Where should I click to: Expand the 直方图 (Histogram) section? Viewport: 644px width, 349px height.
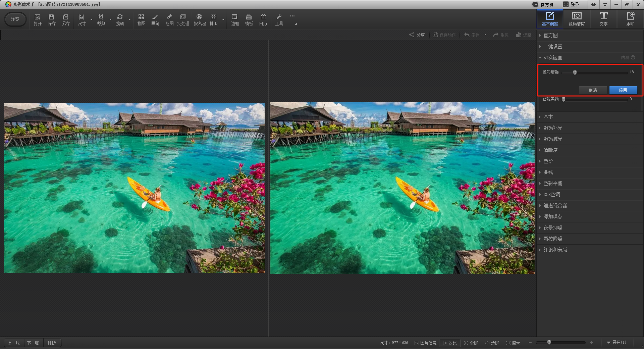pyautogui.click(x=550, y=36)
